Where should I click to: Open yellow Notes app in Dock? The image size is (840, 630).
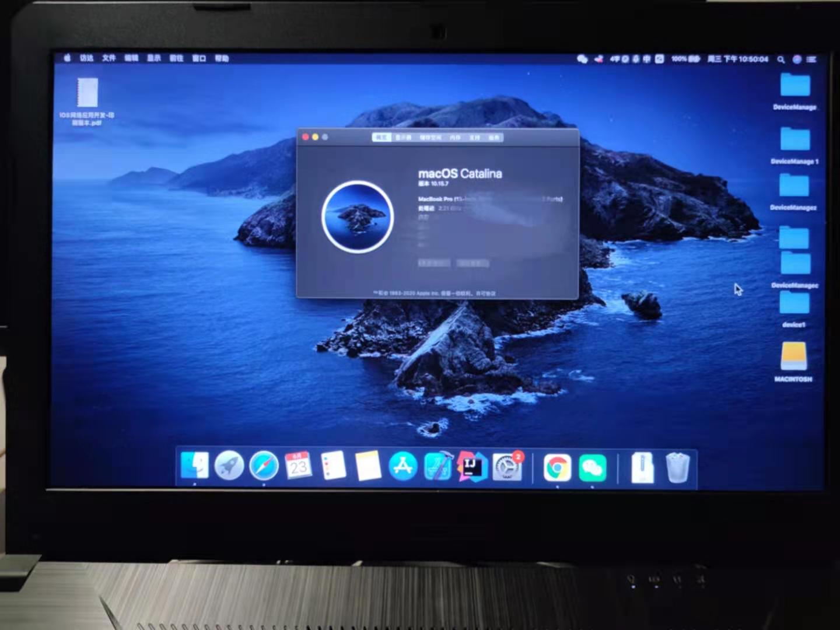click(368, 466)
